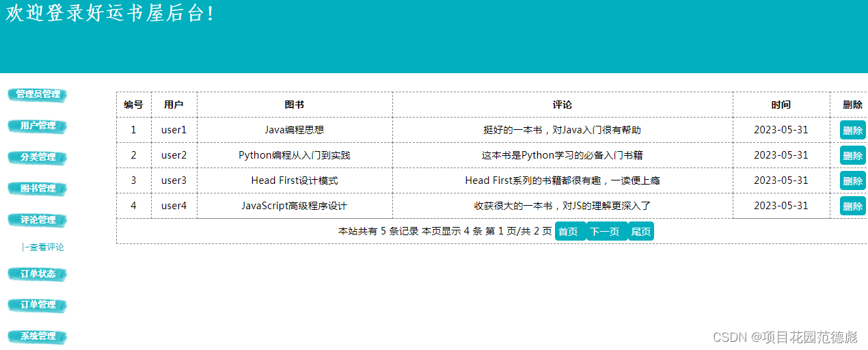This screenshot has height=350, width=868.
Task: Click comment 收获很大的一本书，对JS的理解更深入了
Action: (x=562, y=206)
